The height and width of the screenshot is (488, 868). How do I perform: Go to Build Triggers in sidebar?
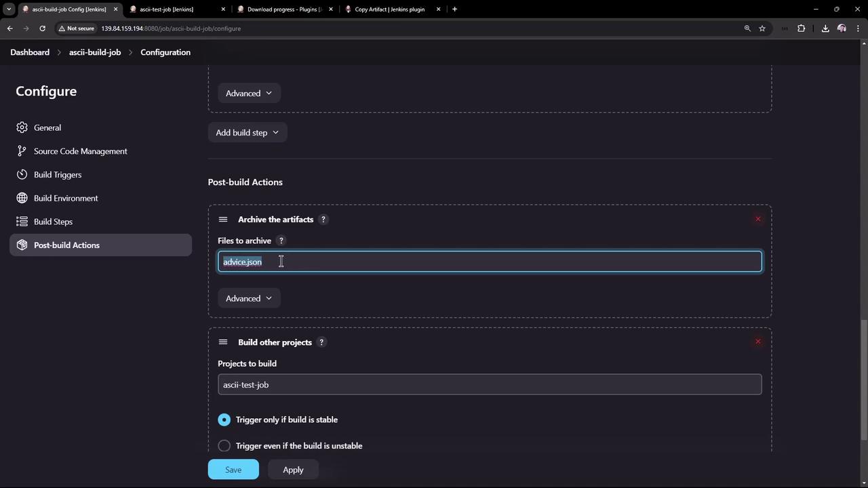pyautogui.click(x=101, y=175)
